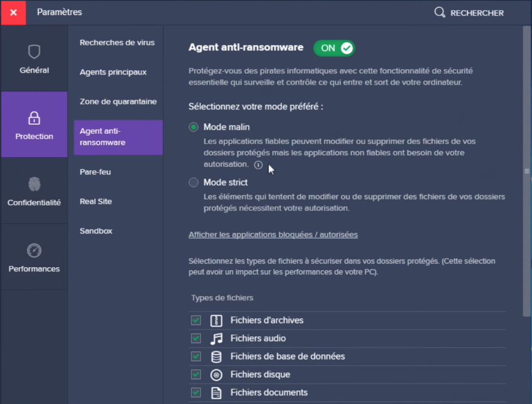Select the Mode malin radio button

194,127
